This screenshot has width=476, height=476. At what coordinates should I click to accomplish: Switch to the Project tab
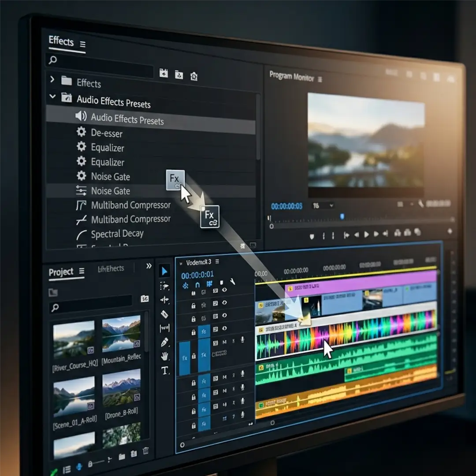pyautogui.click(x=61, y=272)
